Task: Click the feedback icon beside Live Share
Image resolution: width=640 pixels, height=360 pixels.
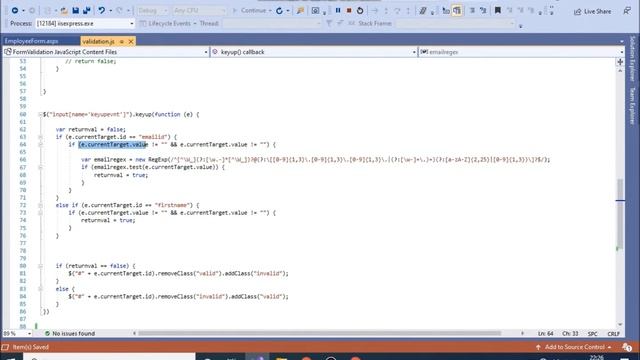Action: [x=627, y=11]
